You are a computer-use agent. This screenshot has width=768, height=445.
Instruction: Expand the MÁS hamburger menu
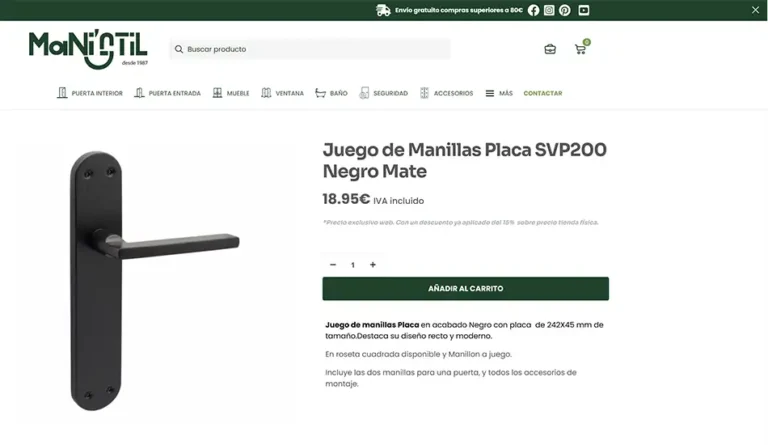point(499,93)
